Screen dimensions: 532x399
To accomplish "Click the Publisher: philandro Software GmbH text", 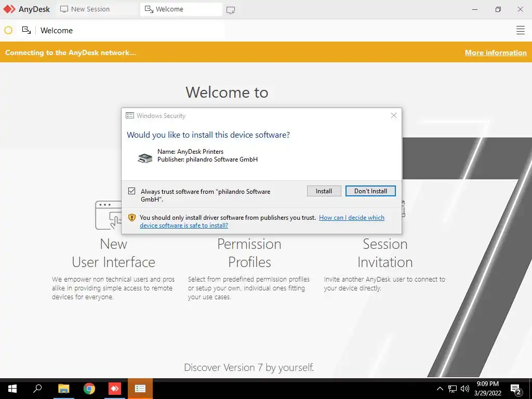I will (x=207, y=159).
